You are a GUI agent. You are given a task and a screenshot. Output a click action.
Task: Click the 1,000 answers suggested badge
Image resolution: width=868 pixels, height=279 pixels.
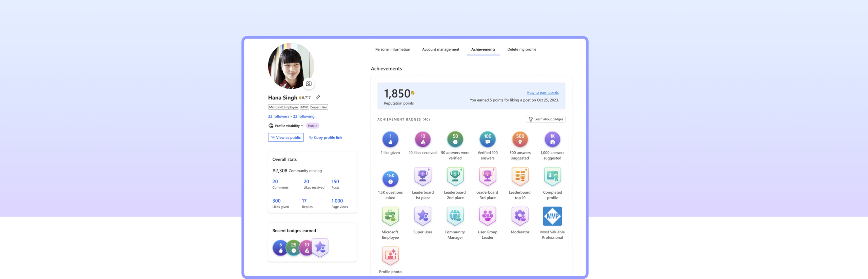(x=552, y=139)
